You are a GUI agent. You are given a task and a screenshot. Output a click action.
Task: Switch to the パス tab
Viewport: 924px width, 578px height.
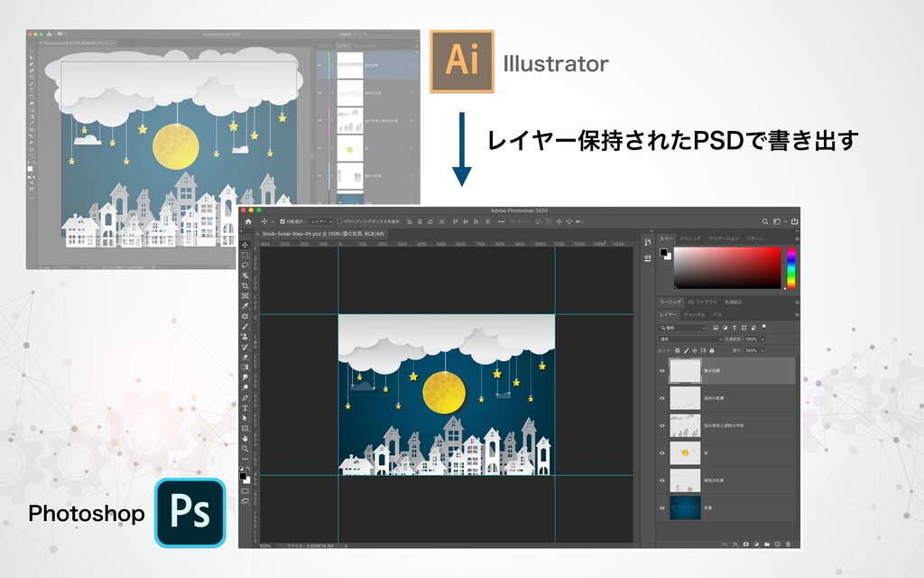(x=717, y=315)
